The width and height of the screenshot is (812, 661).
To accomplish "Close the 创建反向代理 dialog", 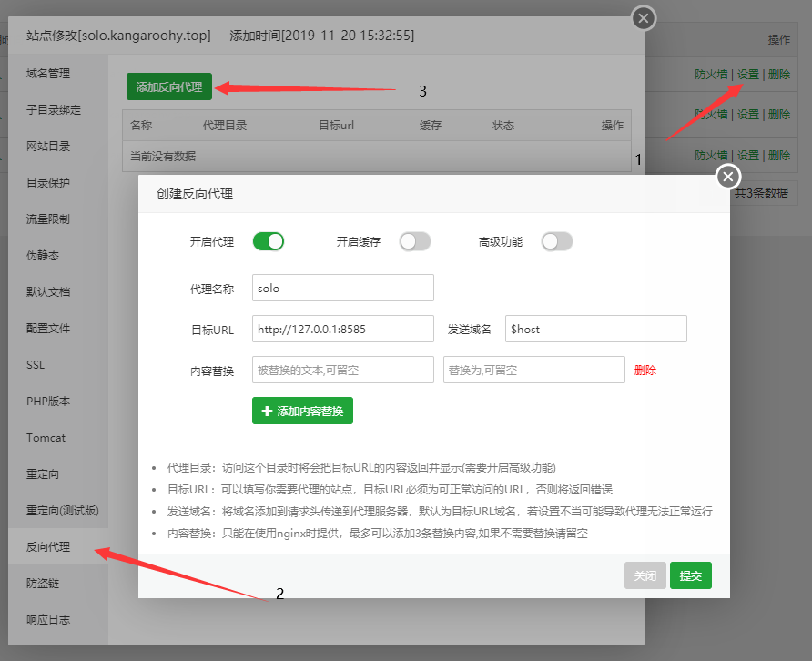I will coord(728,176).
